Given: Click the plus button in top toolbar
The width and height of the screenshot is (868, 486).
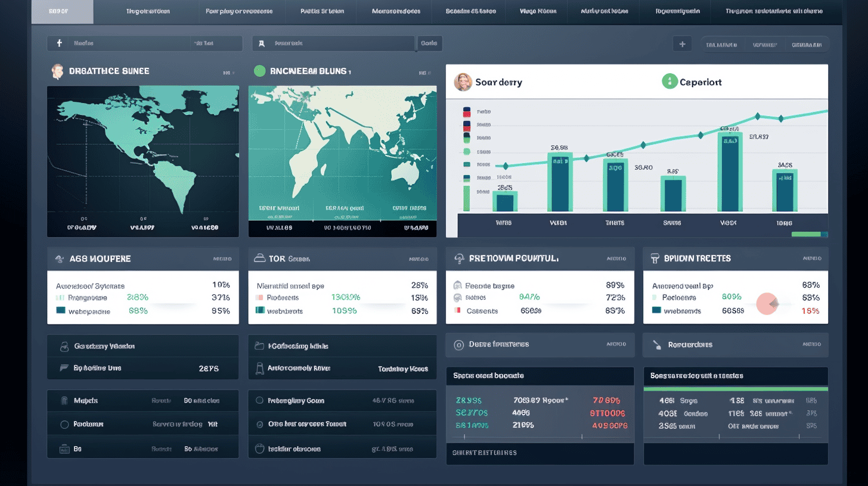Looking at the screenshot, I should pos(682,43).
